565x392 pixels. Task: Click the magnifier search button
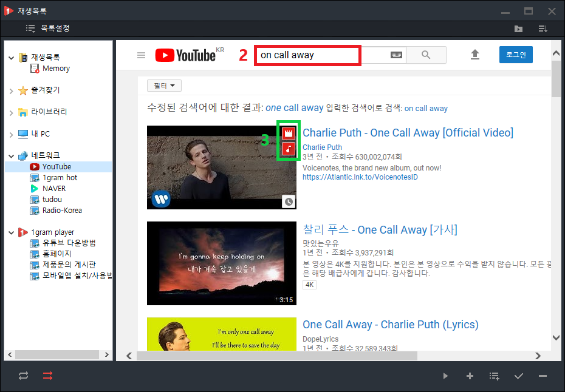[426, 55]
